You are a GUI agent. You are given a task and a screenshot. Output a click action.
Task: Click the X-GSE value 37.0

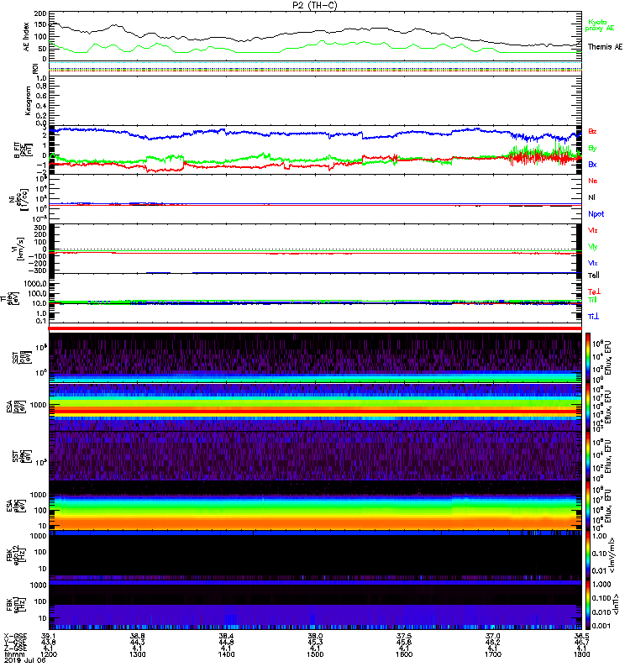(x=493, y=637)
